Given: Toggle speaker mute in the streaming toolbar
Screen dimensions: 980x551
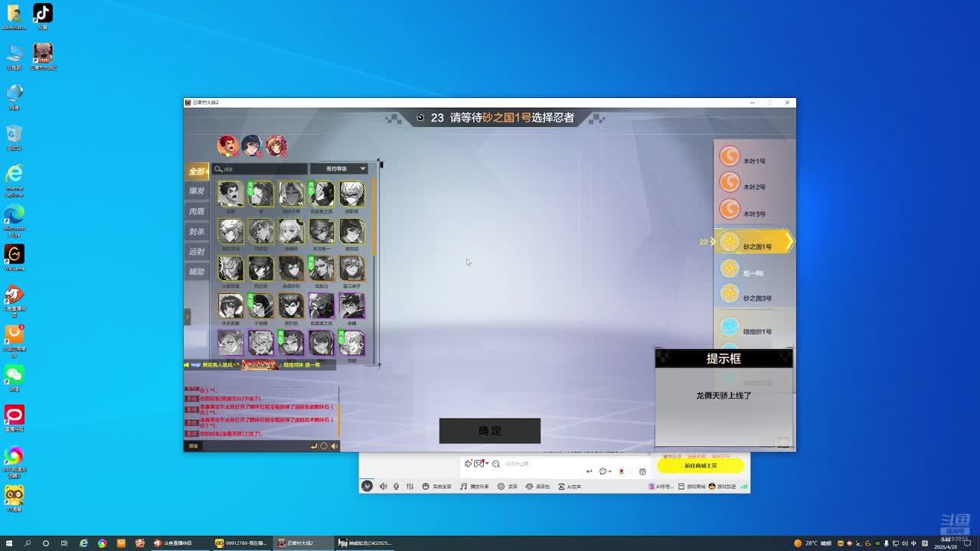Looking at the screenshot, I should click(x=383, y=487).
